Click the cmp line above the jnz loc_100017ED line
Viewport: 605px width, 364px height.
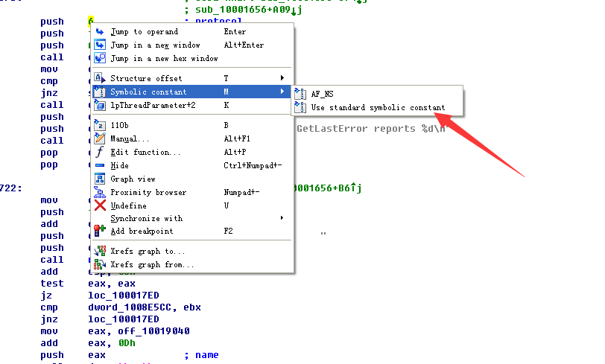point(121,307)
